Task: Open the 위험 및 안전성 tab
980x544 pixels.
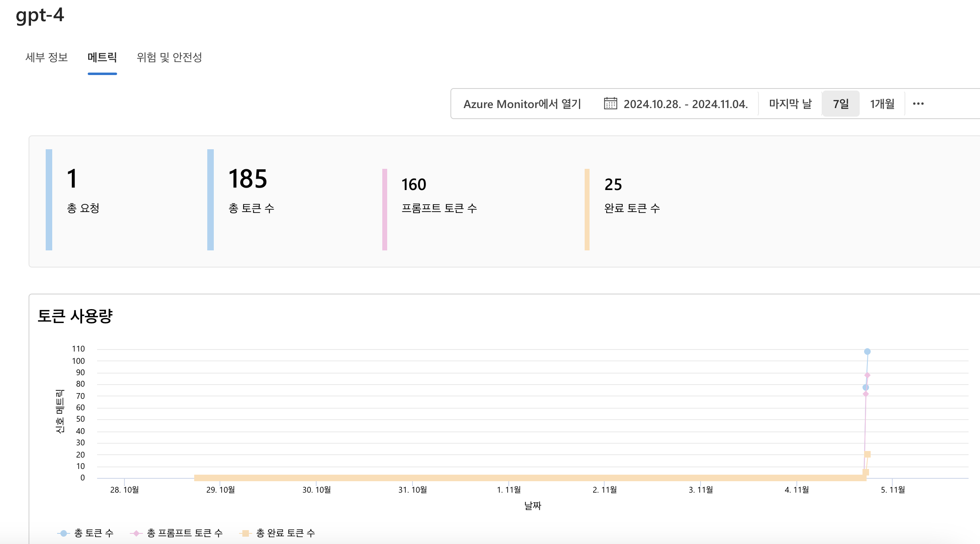Action: tap(169, 57)
